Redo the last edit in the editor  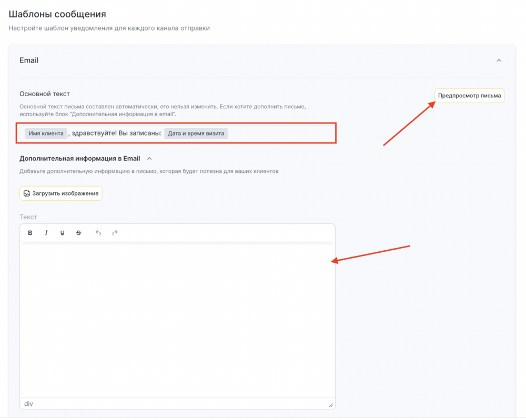pyautogui.click(x=115, y=233)
